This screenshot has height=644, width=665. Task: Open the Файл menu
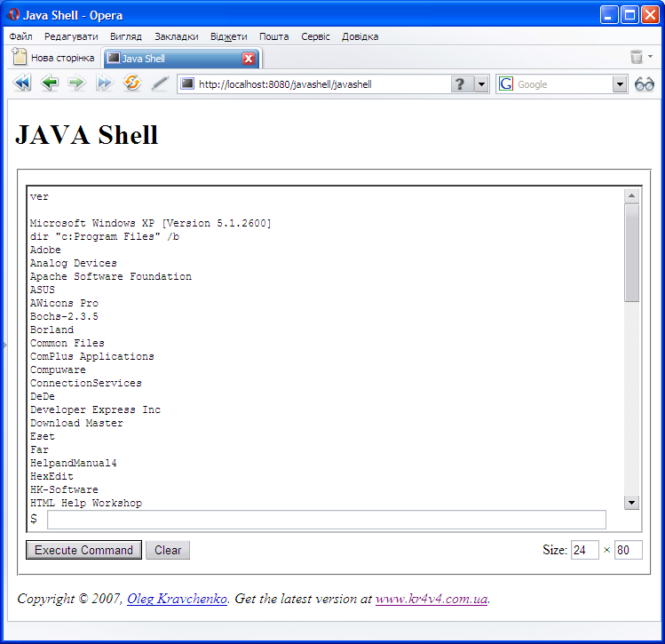click(x=20, y=36)
